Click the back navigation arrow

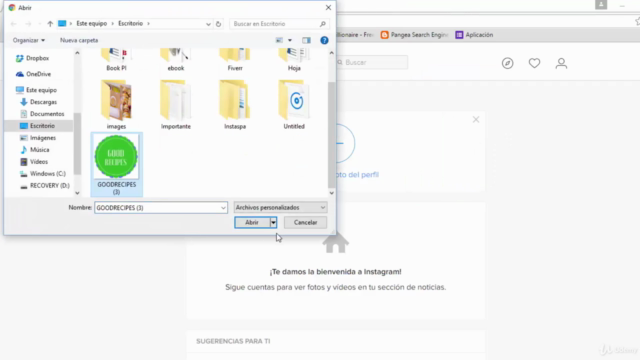tap(13, 24)
